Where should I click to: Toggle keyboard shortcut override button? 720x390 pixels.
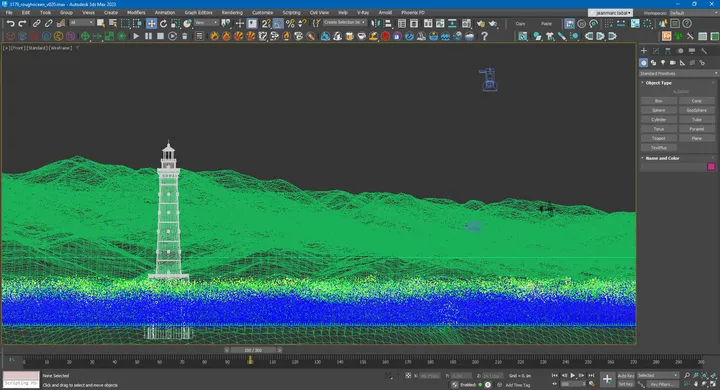point(252,23)
